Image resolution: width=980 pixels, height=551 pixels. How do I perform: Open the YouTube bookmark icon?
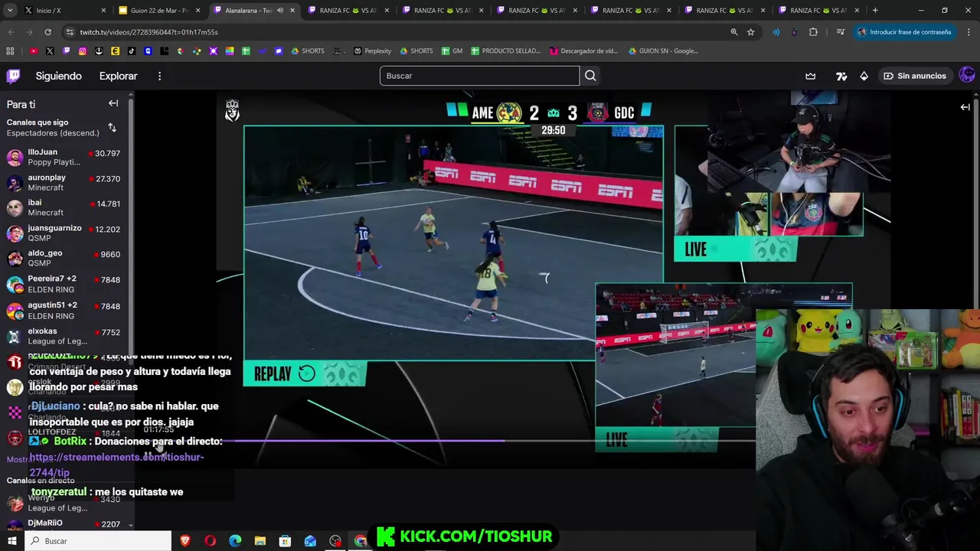[x=34, y=51]
